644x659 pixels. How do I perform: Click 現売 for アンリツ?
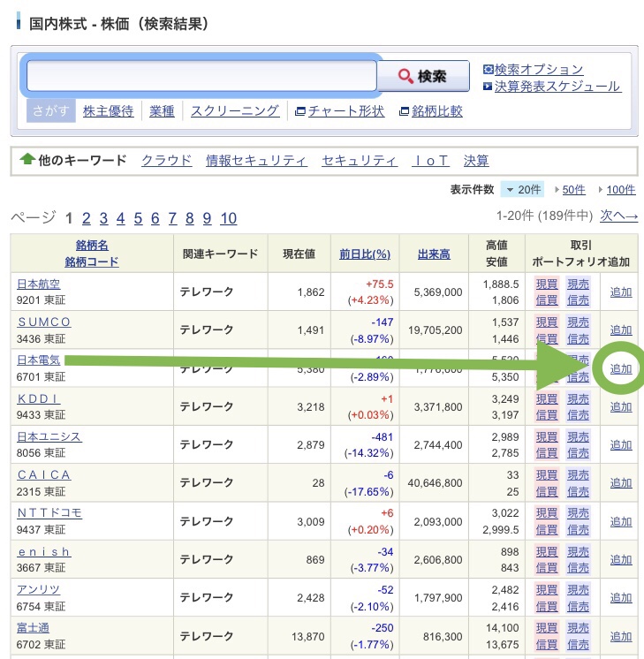click(x=578, y=590)
